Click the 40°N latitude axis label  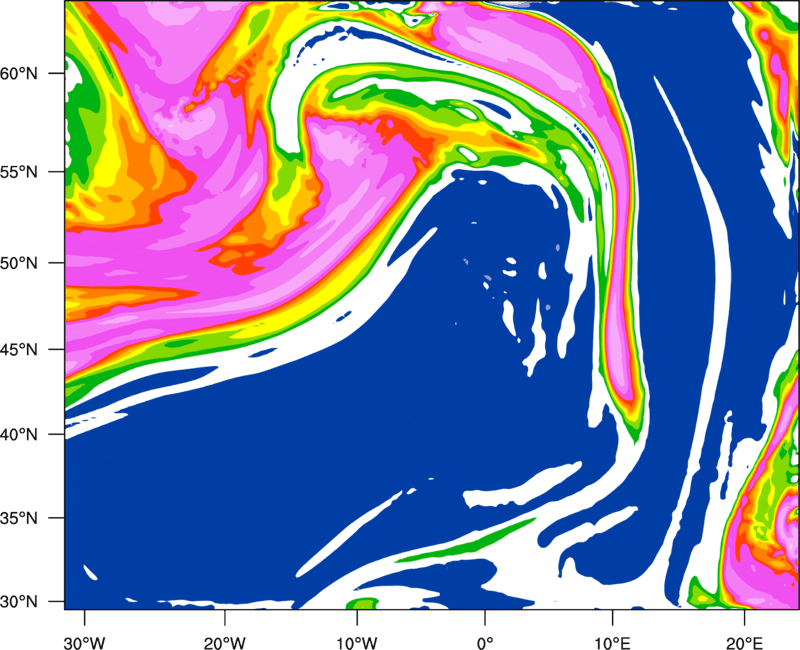pyautogui.click(x=19, y=435)
